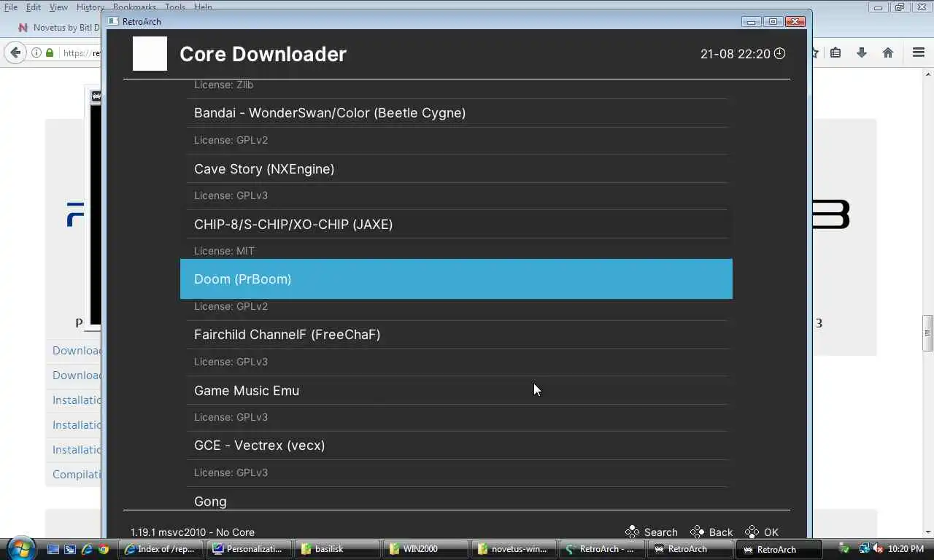934x560 pixels.
Task: Click the browser back arrow button
Action: coord(15,52)
